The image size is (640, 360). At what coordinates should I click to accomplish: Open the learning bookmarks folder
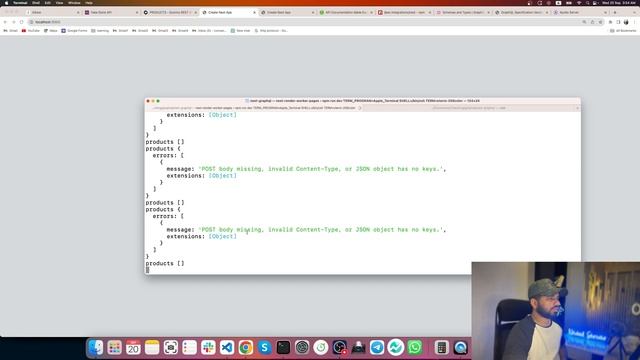click(100, 31)
